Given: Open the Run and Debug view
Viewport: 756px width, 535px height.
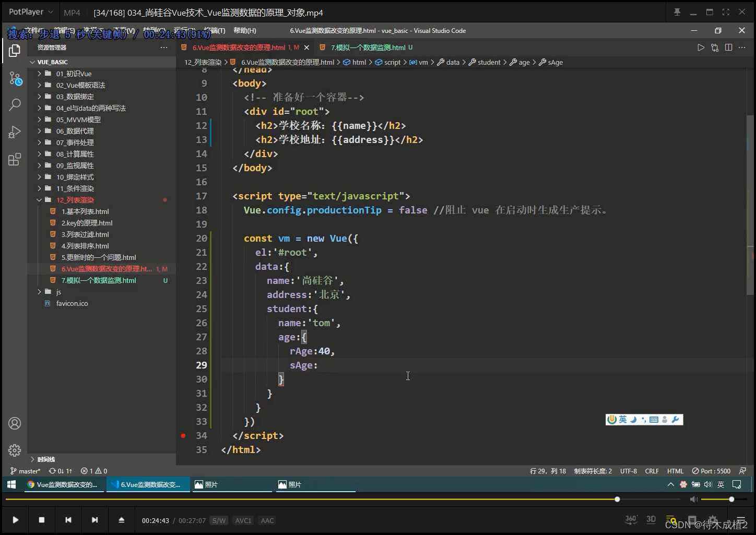Looking at the screenshot, I should click(x=15, y=132).
